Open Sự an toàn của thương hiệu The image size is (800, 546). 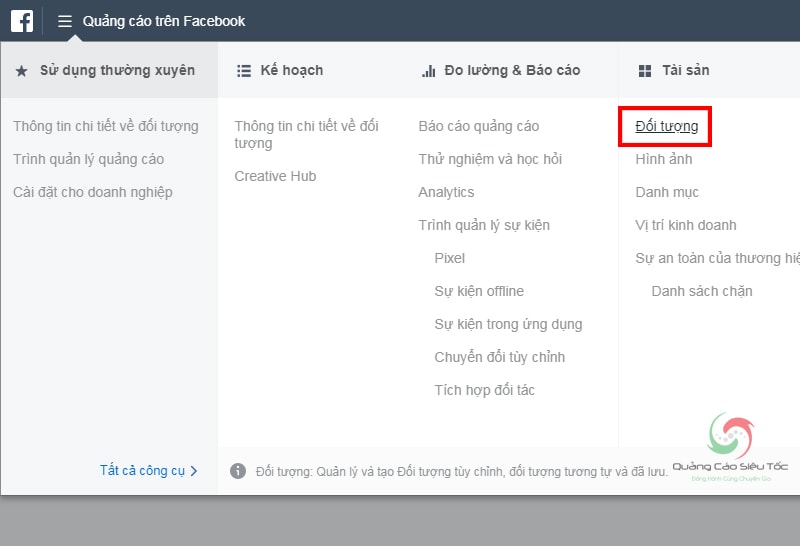[717, 258]
